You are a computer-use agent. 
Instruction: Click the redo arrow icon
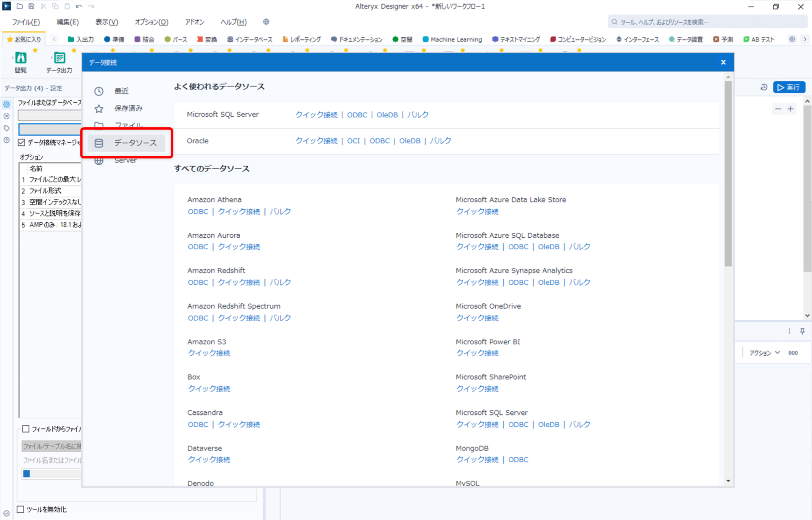point(91,6)
